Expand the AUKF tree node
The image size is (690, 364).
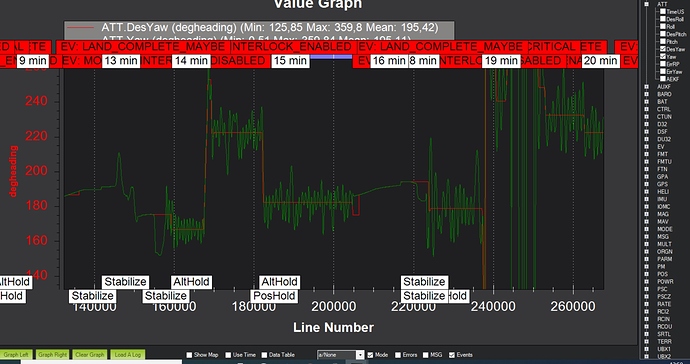point(646,87)
